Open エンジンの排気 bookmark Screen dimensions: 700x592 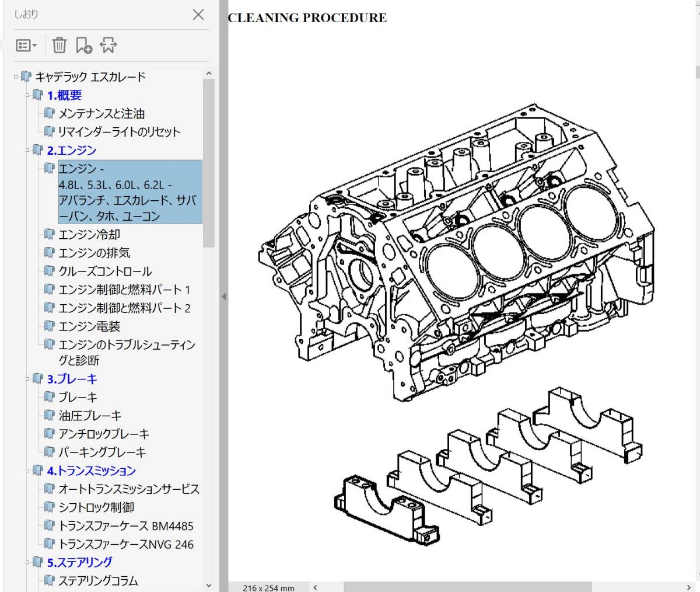94,253
